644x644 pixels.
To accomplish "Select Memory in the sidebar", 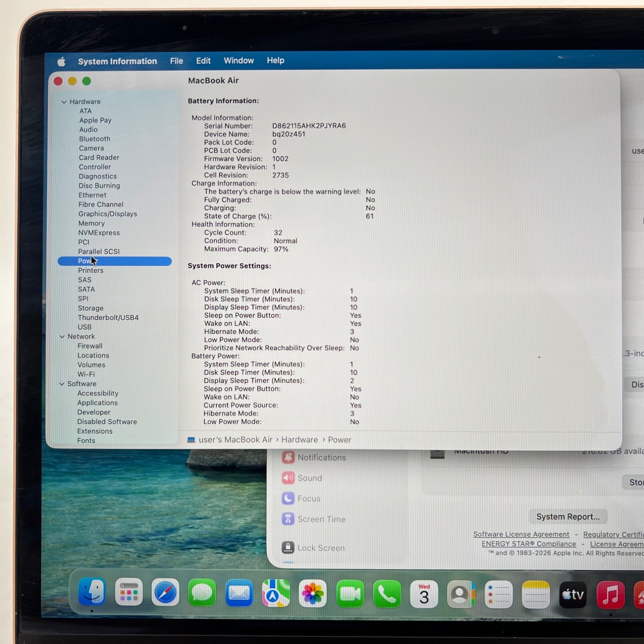I will click(x=91, y=223).
